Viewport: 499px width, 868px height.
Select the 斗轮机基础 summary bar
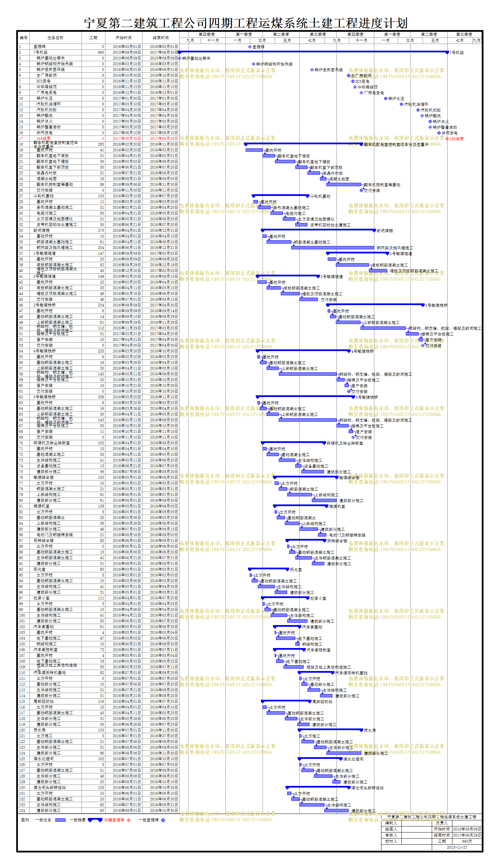tap(281, 196)
